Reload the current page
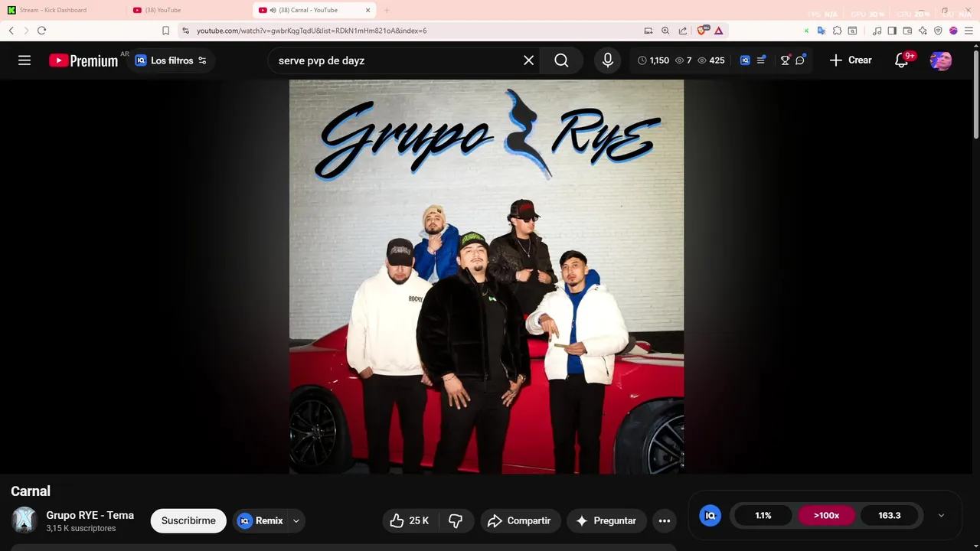 click(41, 31)
